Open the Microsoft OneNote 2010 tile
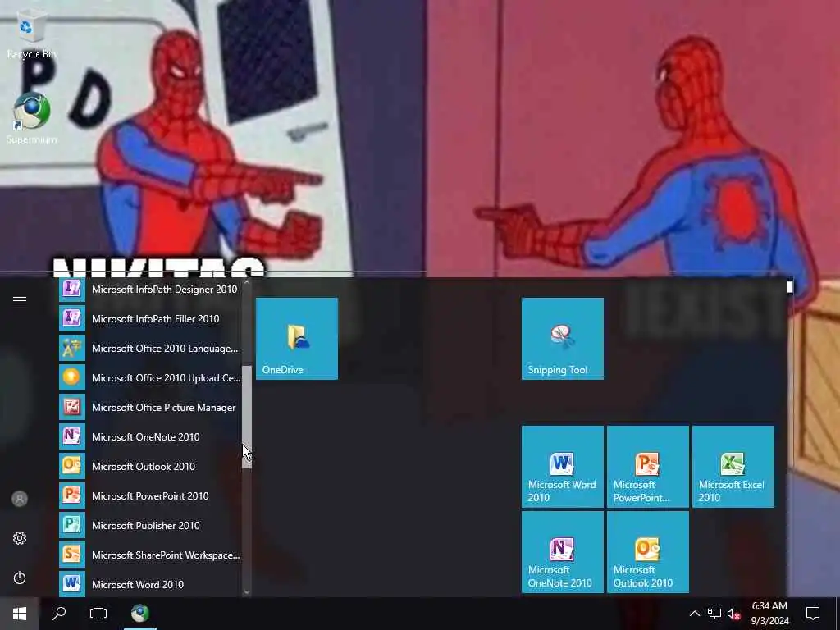The image size is (840, 630). click(563, 552)
